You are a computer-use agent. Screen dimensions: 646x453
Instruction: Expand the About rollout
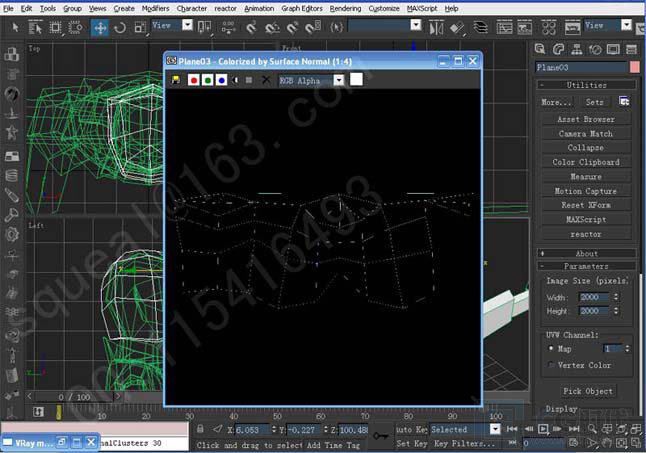coord(586,253)
